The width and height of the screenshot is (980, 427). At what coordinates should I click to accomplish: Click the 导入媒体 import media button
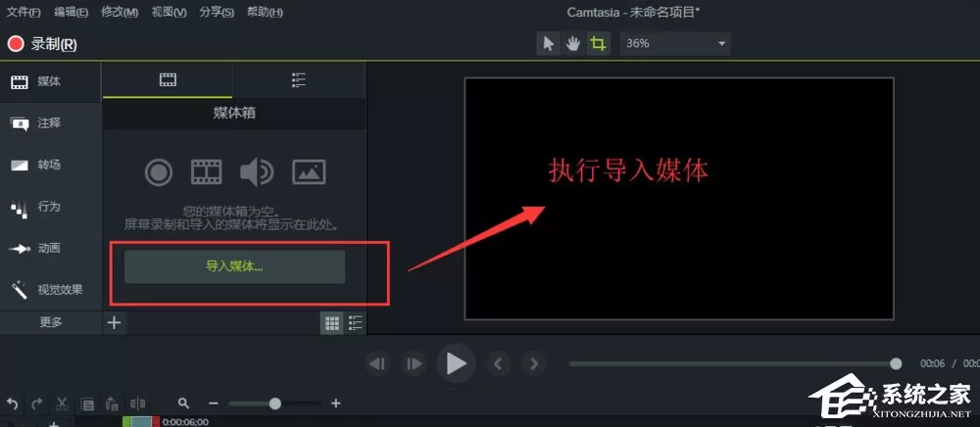click(x=234, y=266)
